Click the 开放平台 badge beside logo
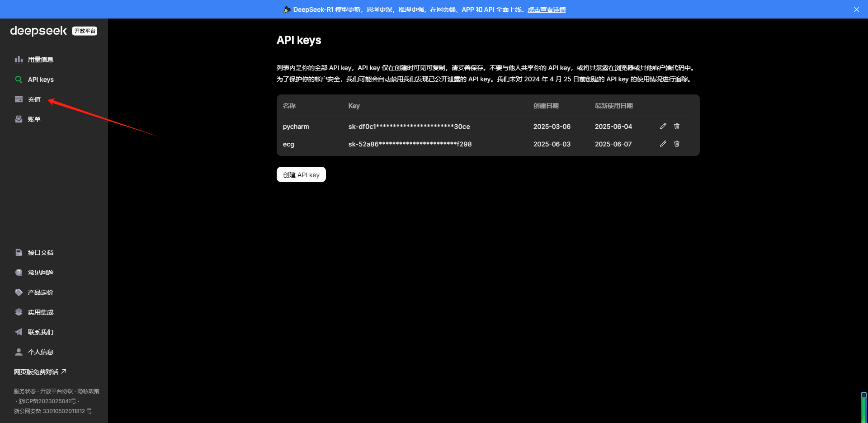Image resolution: width=868 pixels, height=423 pixels. (x=85, y=31)
